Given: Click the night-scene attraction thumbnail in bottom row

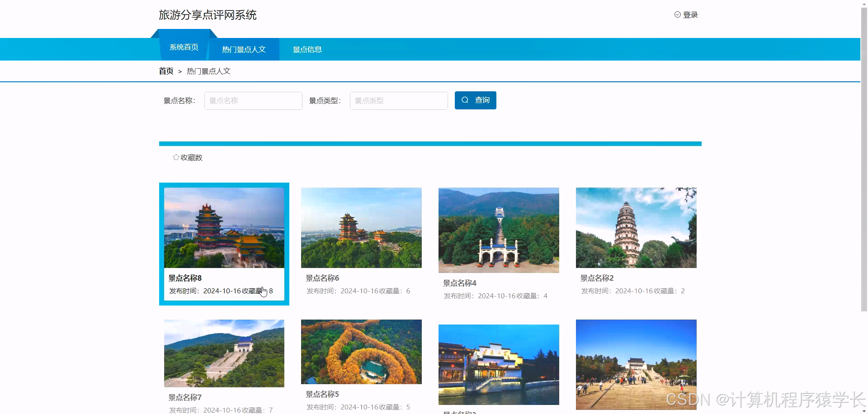Looking at the screenshot, I should [x=498, y=364].
